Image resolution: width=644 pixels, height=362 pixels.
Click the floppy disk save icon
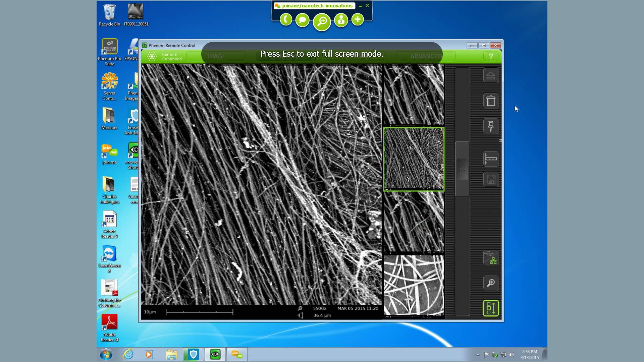[x=490, y=179]
